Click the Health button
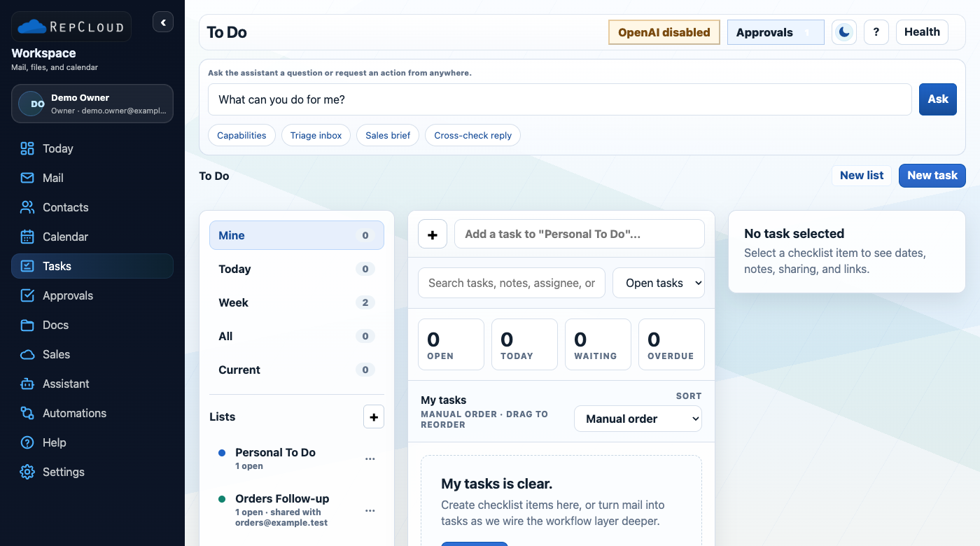The image size is (980, 546). click(922, 32)
